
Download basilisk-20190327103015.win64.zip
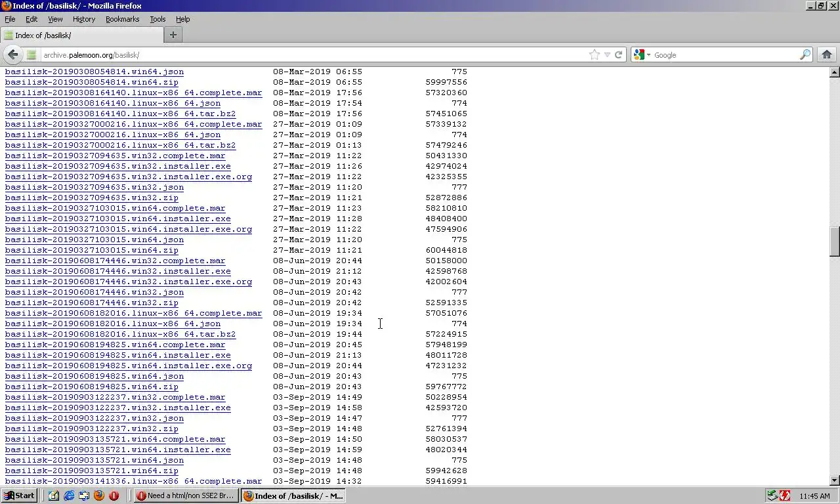coord(92,250)
